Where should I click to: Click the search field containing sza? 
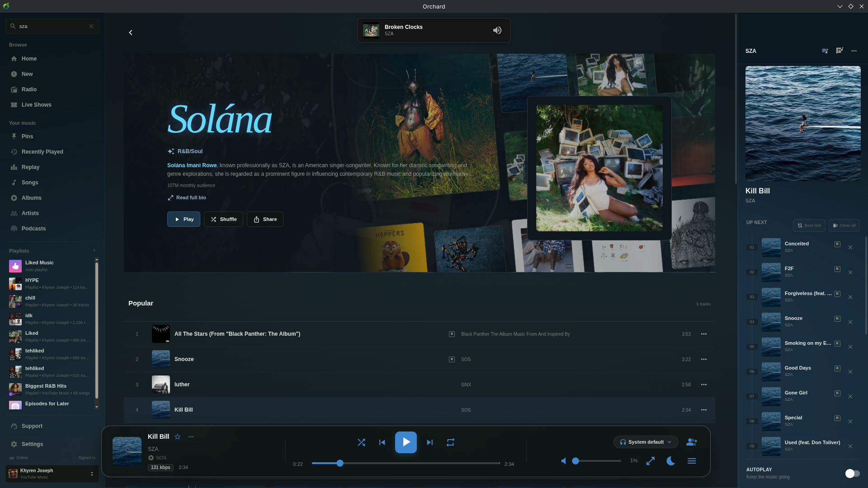point(52,26)
